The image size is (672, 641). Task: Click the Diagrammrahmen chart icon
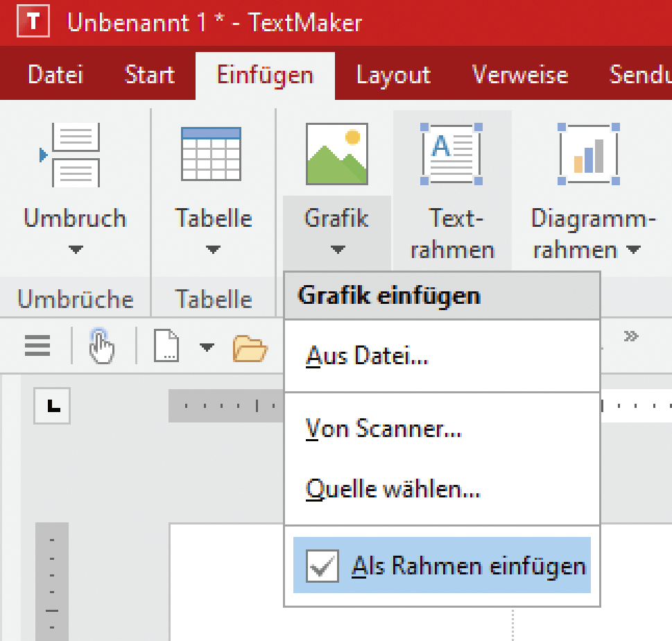click(589, 154)
